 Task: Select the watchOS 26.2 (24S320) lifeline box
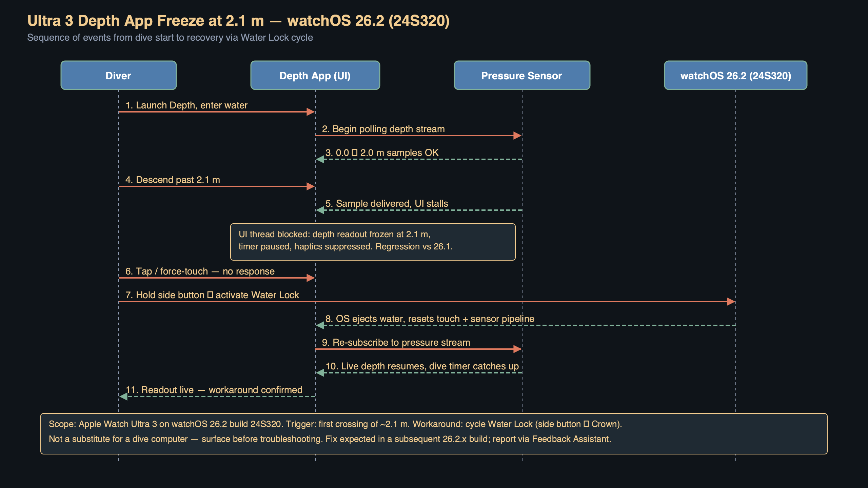click(735, 75)
